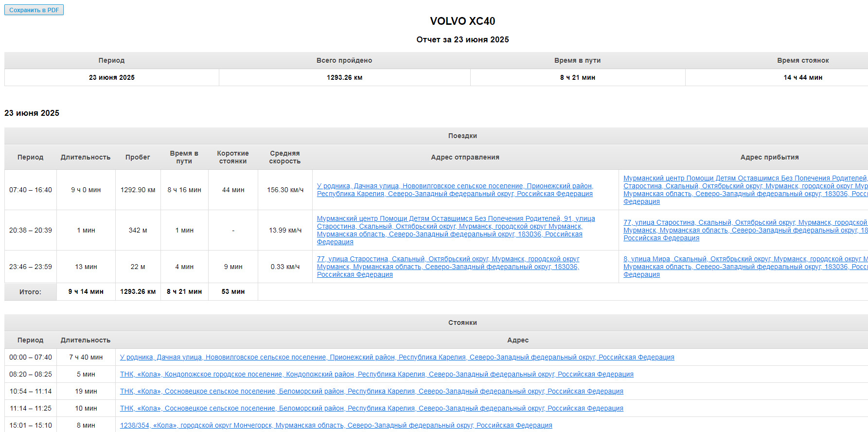The width and height of the screenshot is (868, 432).
Task: Open stop address link for 00:00 – 07:40
Action: (397, 357)
